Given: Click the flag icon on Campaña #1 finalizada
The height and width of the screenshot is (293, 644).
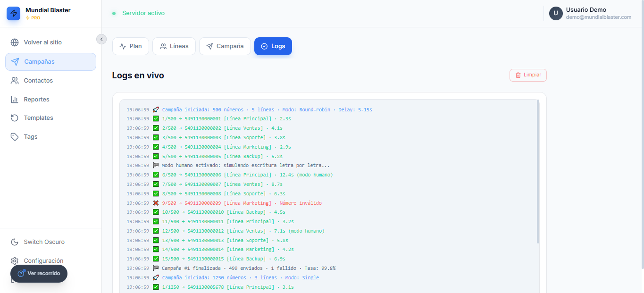Looking at the screenshot, I should coord(156,268).
